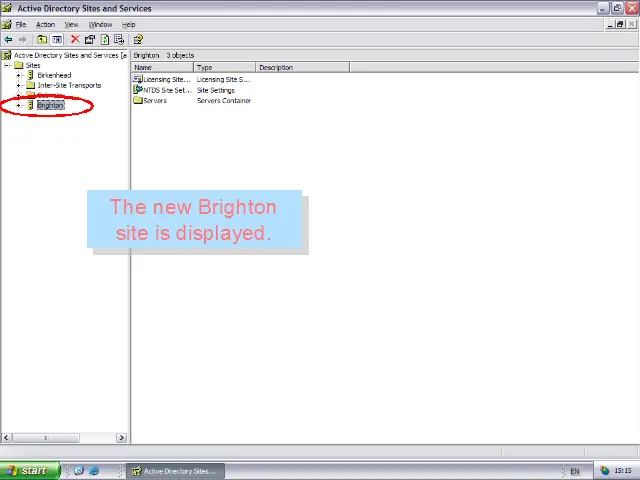
Task: Click the tree pane horizontal scrollbar thumb
Action: click(45, 438)
